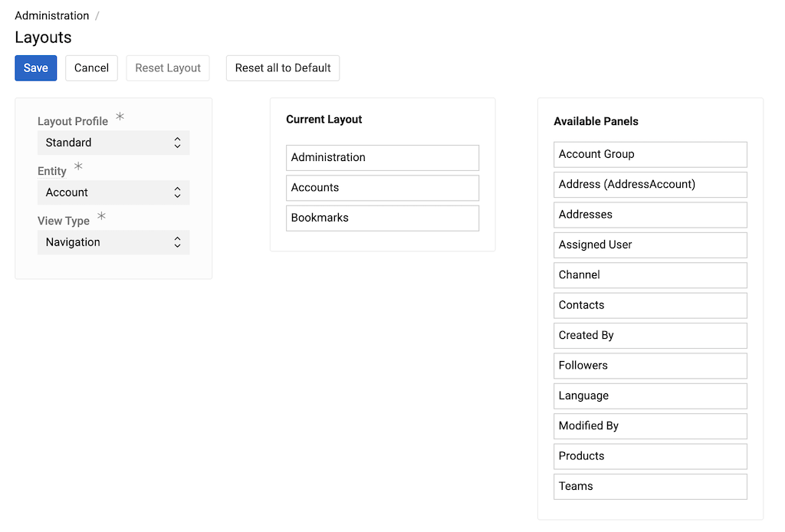Select the Address (AddressAccount) panel

coord(649,185)
